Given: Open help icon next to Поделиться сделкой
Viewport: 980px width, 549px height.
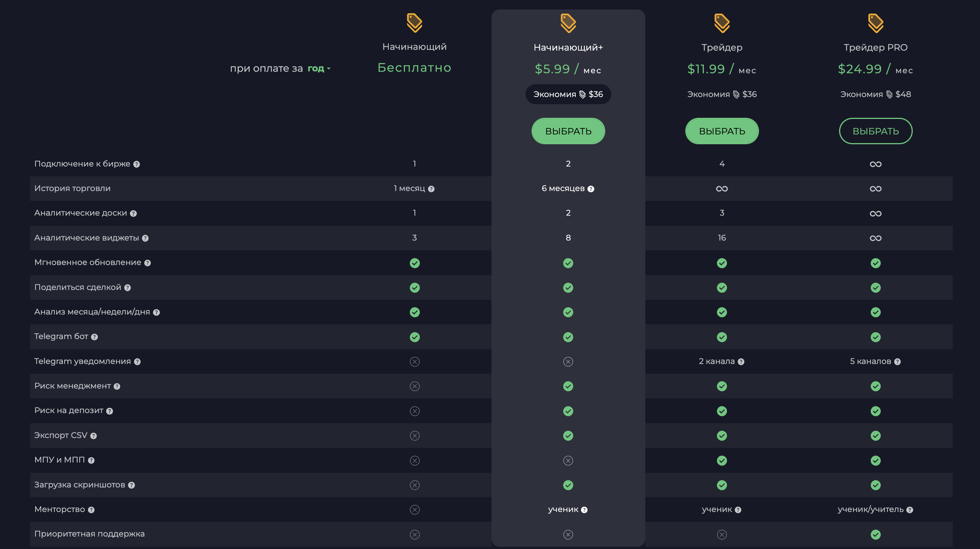Looking at the screenshot, I should (127, 288).
